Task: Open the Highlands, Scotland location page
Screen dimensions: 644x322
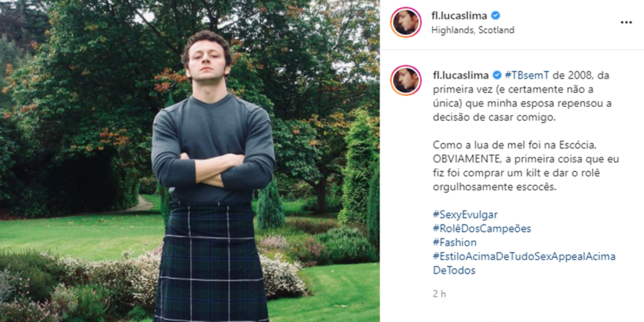Action: pyautogui.click(x=472, y=30)
